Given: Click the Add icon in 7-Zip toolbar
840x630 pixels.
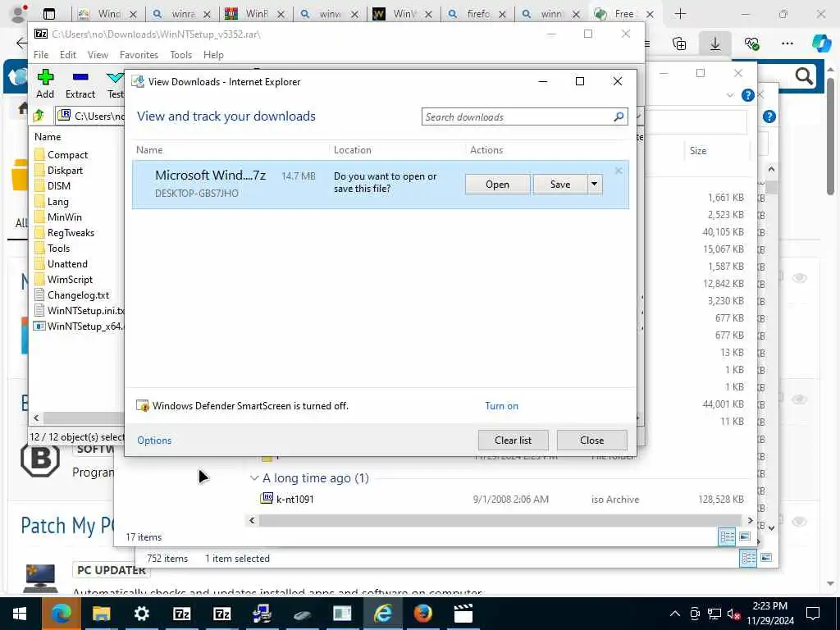Looking at the screenshot, I should (x=45, y=84).
